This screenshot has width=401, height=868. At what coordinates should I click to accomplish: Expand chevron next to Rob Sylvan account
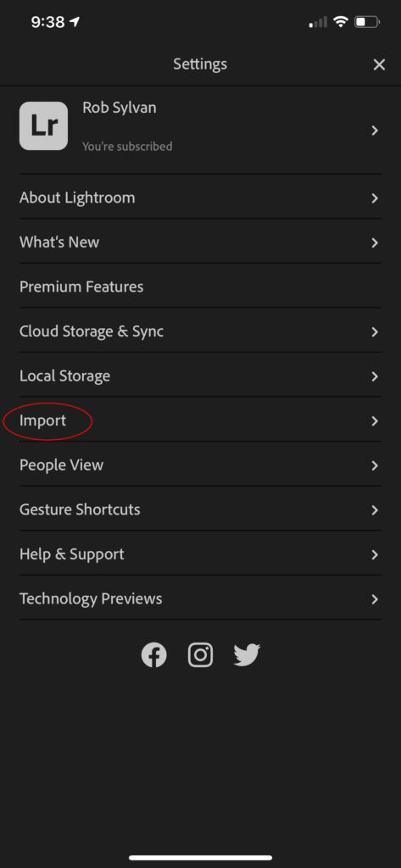pyautogui.click(x=375, y=131)
